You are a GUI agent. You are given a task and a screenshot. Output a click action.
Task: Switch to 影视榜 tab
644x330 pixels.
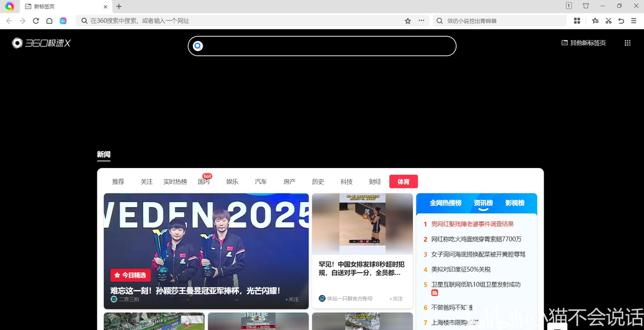[x=515, y=203]
